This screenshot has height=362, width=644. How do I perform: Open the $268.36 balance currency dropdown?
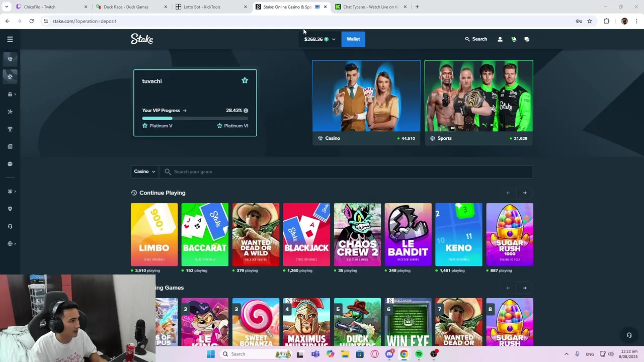click(x=319, y=39)
